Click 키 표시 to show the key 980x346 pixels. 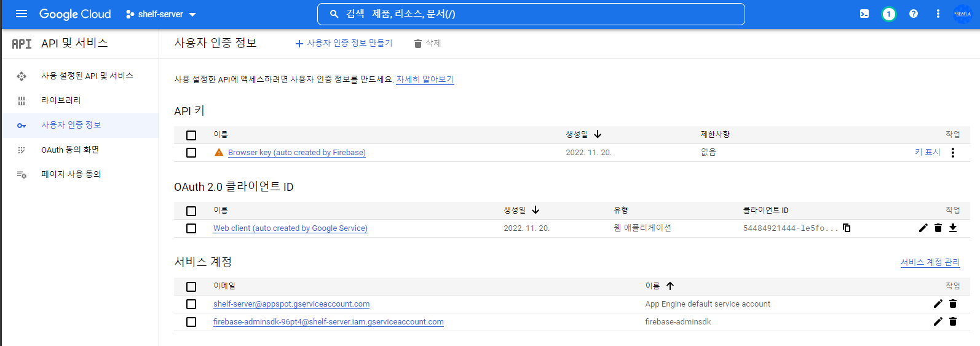point(927,152)
